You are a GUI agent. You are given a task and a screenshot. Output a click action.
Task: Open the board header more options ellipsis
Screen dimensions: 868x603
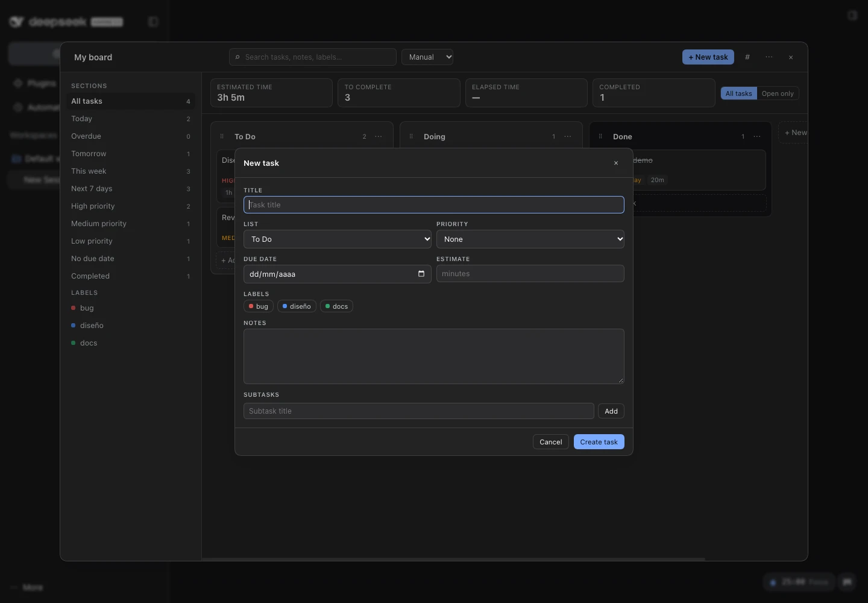click(x=769, y=57)
